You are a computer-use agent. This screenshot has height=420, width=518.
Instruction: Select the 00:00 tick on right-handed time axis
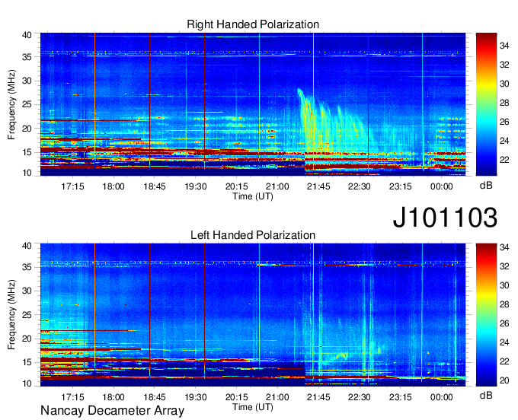tap(441, 186)
